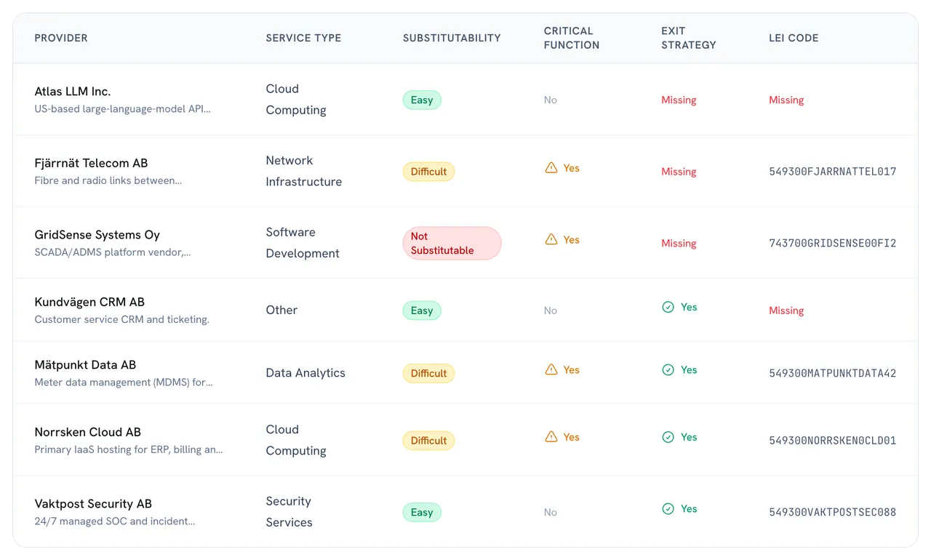931x560 pixels.
Task: Select the LEI code 549300NORRSKEN0CLD01
Action: pos(832,440)
